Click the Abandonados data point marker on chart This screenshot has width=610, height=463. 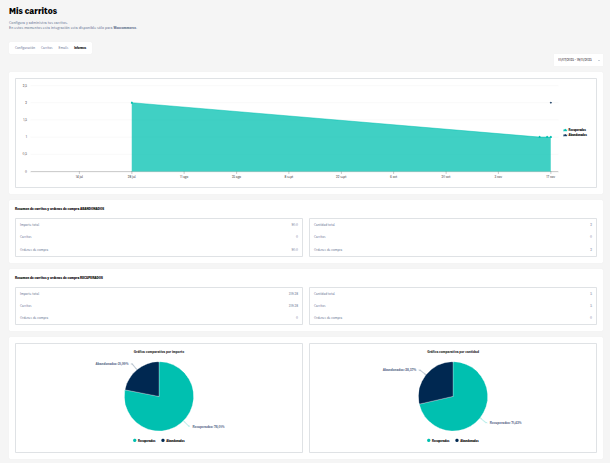(550, 103)
